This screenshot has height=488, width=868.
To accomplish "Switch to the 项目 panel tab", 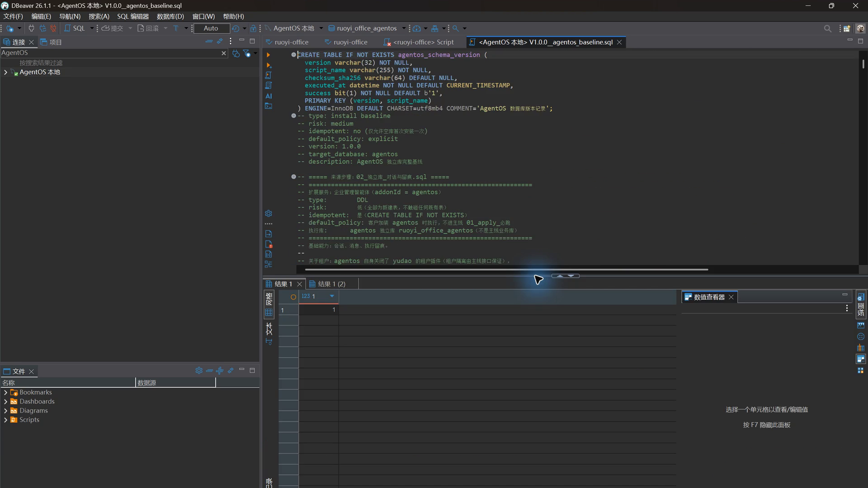I will click(51, 42).
